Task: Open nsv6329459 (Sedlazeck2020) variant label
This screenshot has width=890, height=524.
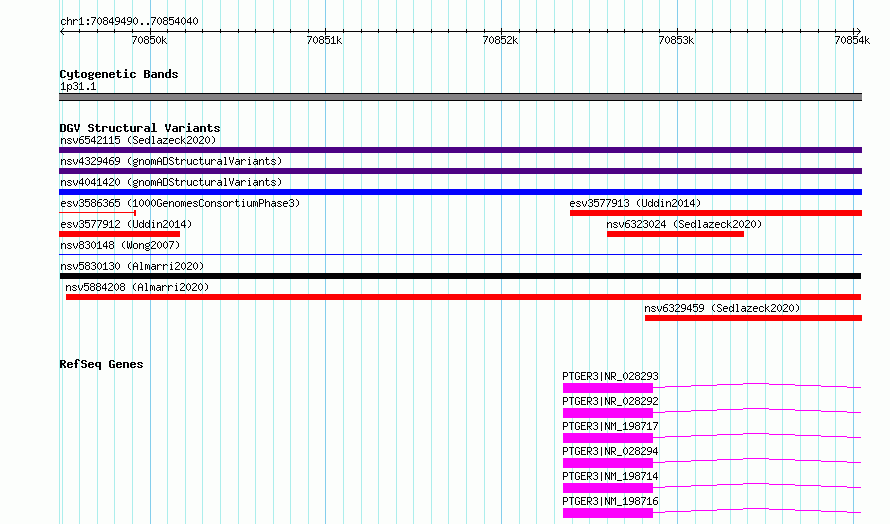Action: tap(722, 308)
